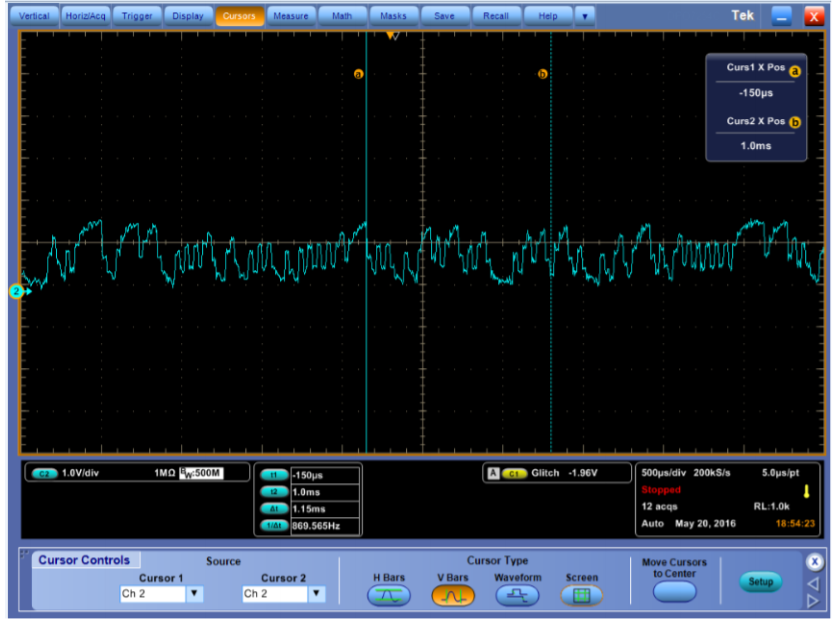The height and width of the screenshot is (624, 837).
Task: Open the Display menu
Action: (x=188, y=16)
